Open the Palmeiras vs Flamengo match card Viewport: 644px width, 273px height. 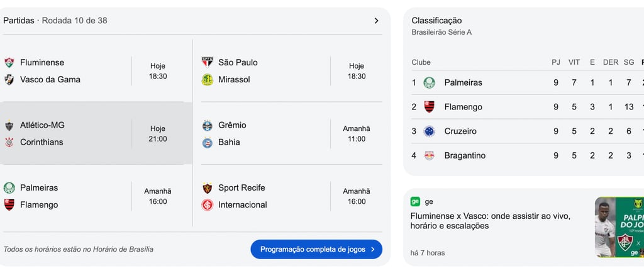96,196
